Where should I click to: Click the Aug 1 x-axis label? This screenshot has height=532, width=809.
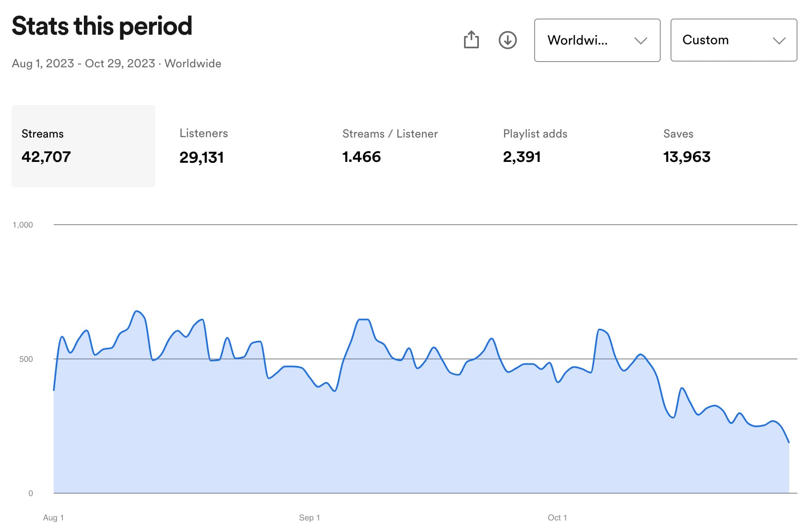pos(53,518)
